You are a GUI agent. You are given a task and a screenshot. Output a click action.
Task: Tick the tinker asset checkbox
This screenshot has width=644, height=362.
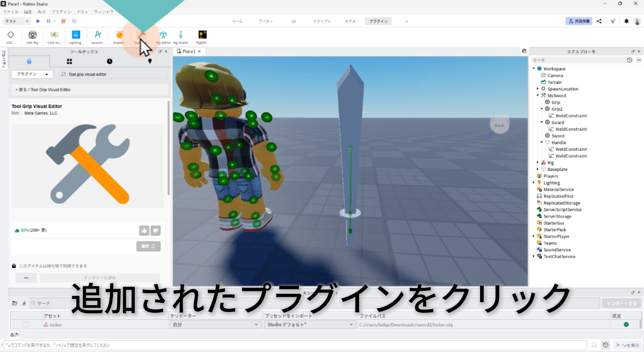pos(26,324)
